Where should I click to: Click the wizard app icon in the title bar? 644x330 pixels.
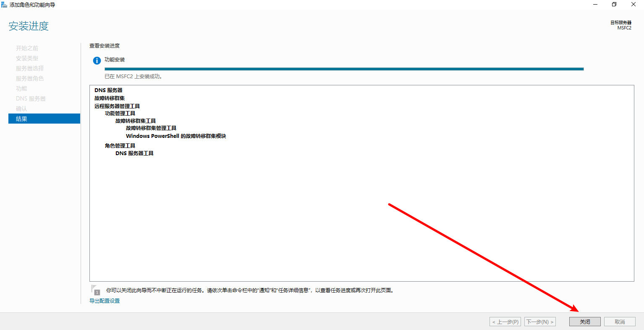point(4,5)
